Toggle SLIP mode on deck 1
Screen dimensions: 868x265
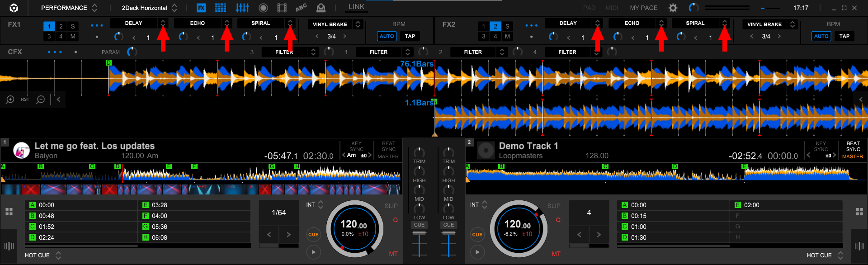point(391,206)
